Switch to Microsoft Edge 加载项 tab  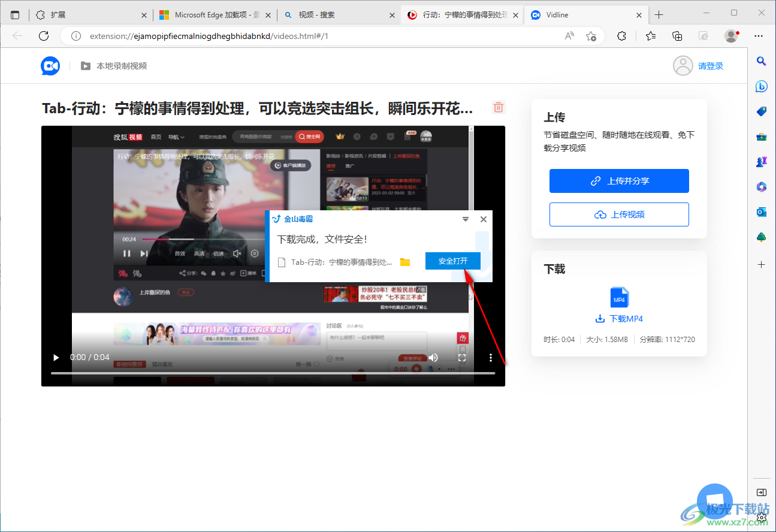(x=215, y=15)
